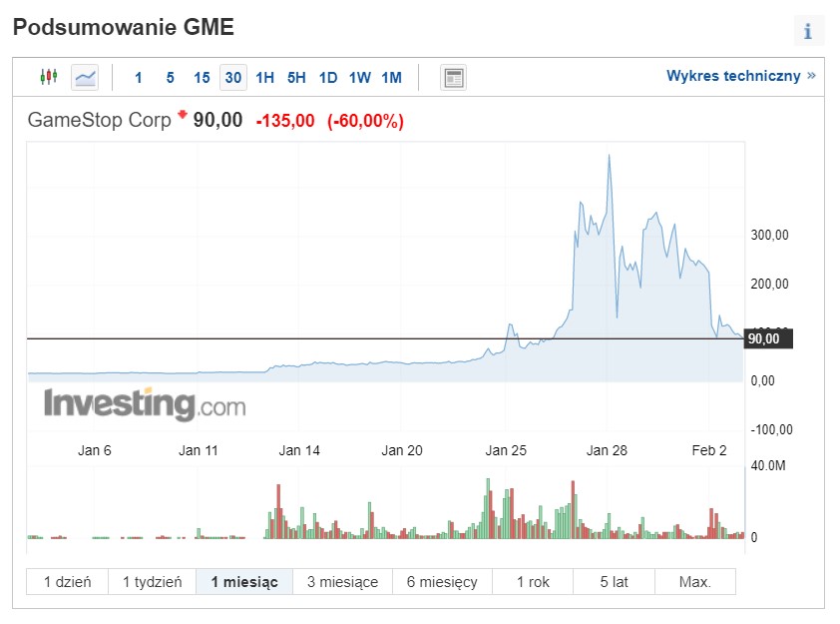Switch to candlestick chart type icon

(49, 77)
